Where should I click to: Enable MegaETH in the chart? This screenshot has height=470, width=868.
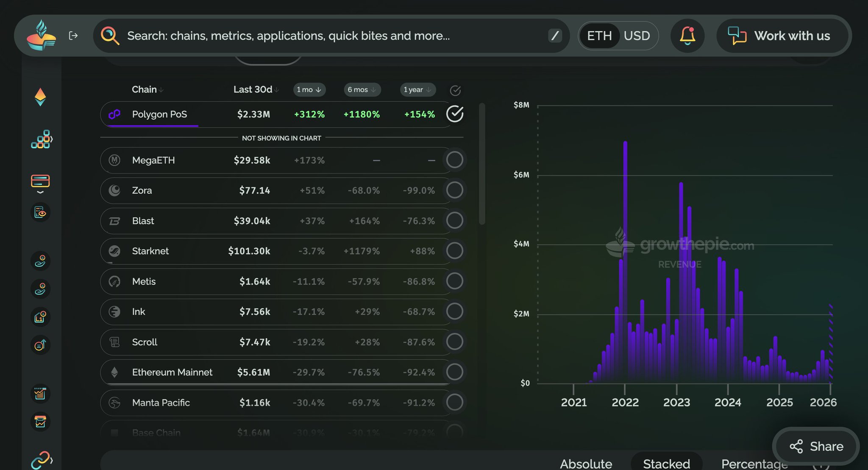(x=455, y=160)
